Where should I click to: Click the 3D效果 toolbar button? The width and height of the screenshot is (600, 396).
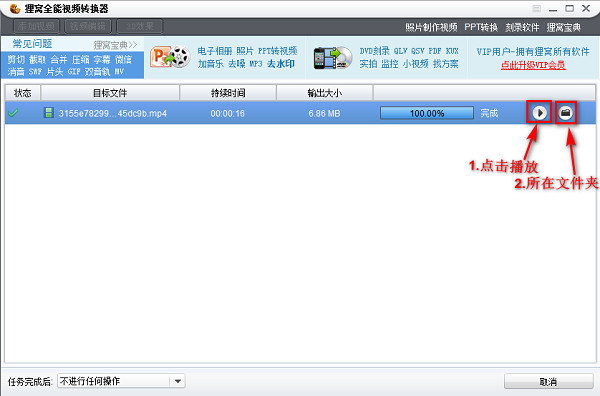(x=140, y=26)
